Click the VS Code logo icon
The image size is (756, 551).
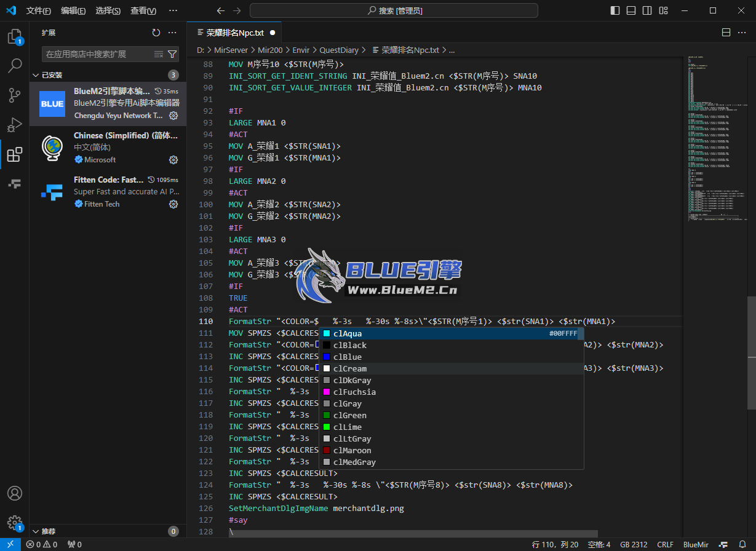11,10
